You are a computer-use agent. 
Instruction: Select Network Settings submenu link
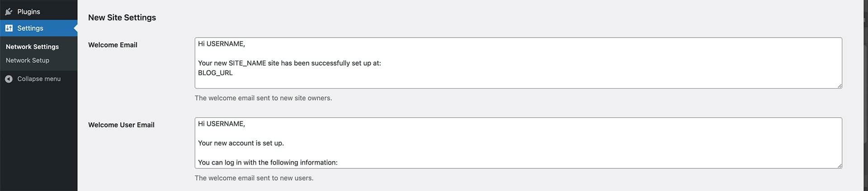tap(32, 47)
